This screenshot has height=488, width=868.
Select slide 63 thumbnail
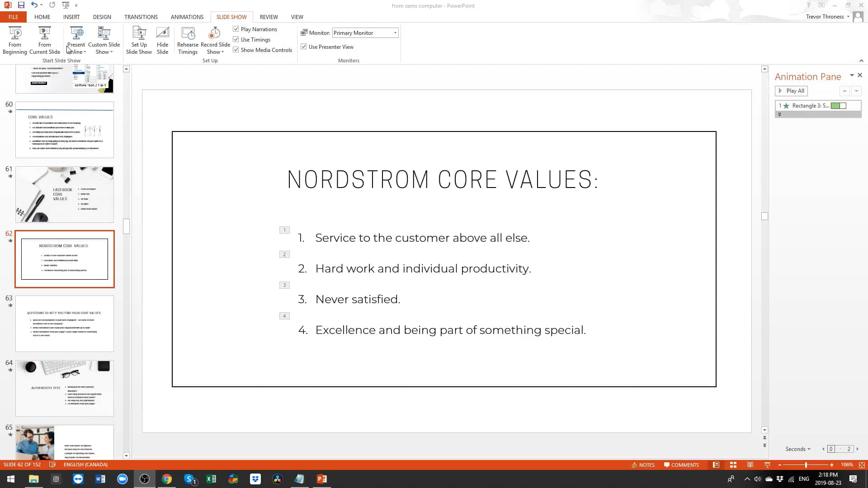tap(64, 324)
